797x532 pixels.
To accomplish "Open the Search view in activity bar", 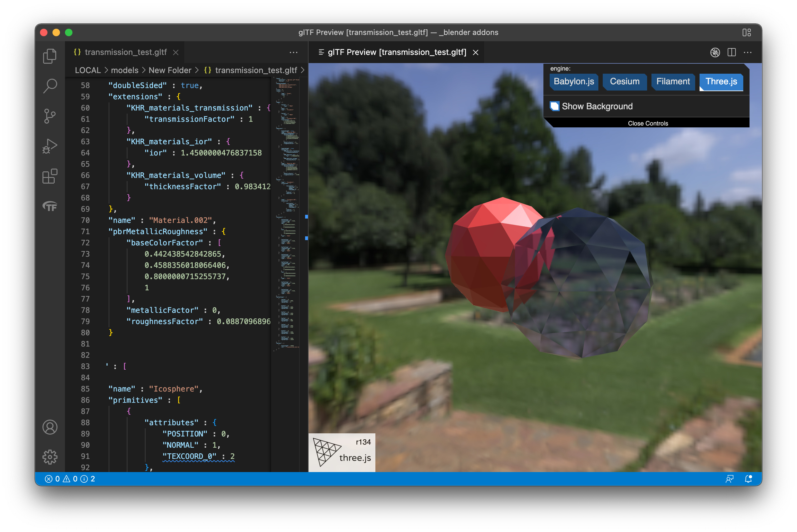I will 50,86.
